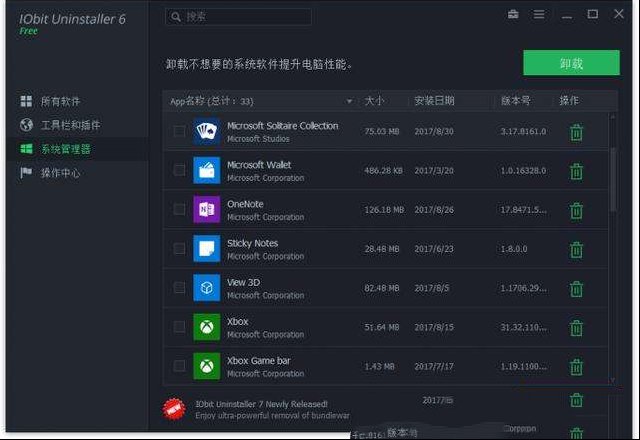This screenshot has height=440, width=640.
Task: Check the Microsoft Wallet checkbox
Action: pos(179,170)
